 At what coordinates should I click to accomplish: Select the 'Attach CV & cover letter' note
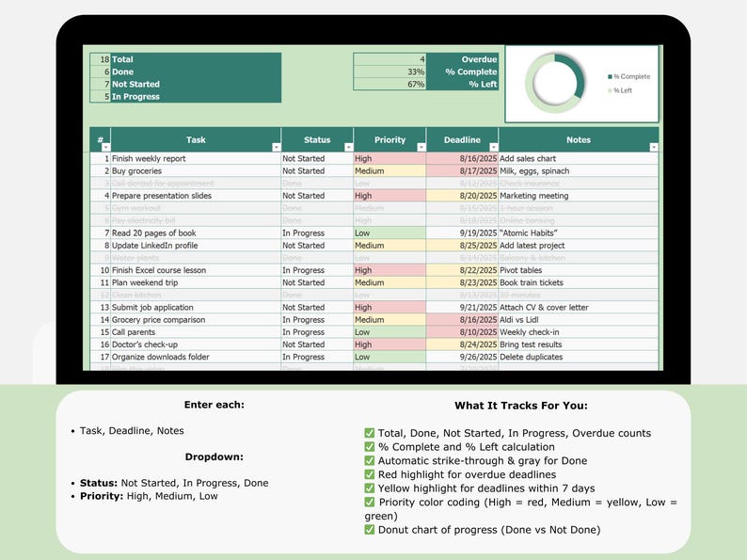(x=579, y=308)
